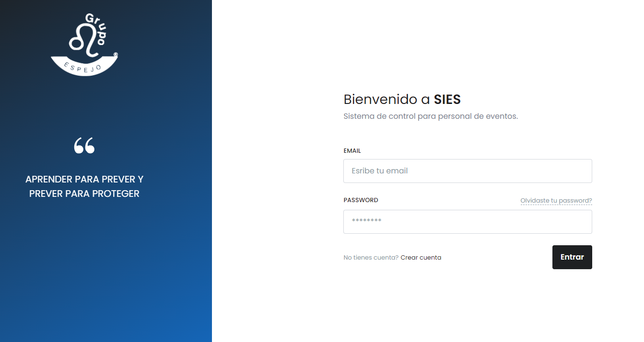The image size is (644, 342).
Task: Click the 'Sistema de control' subtitle text
Action: (431, 116)
